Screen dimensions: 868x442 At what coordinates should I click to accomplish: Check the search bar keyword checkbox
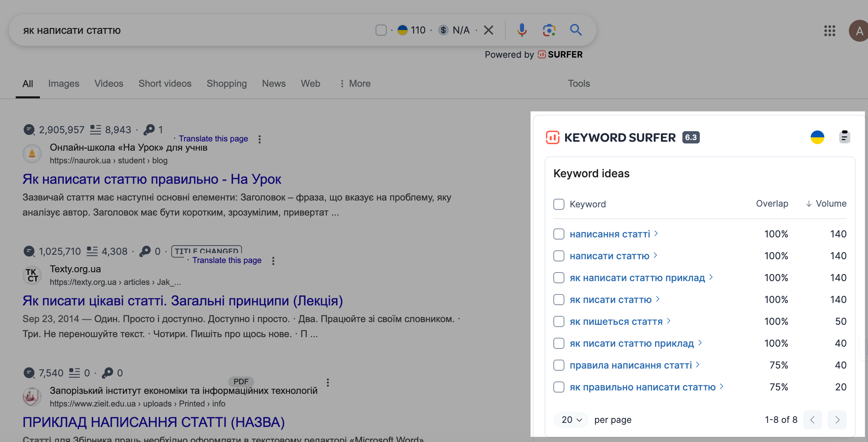coord(381,30)
